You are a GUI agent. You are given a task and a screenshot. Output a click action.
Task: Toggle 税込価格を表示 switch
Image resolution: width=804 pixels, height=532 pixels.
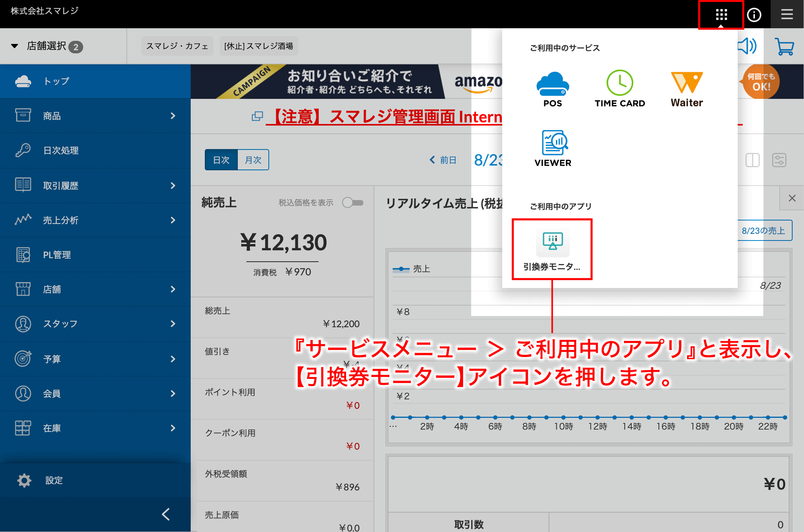coord(352,202)
